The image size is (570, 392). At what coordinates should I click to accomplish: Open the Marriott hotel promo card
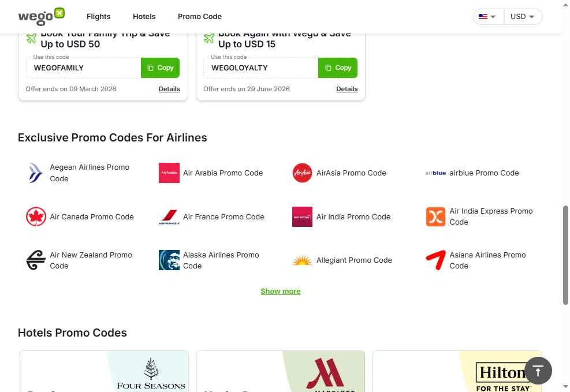[281, 371]
